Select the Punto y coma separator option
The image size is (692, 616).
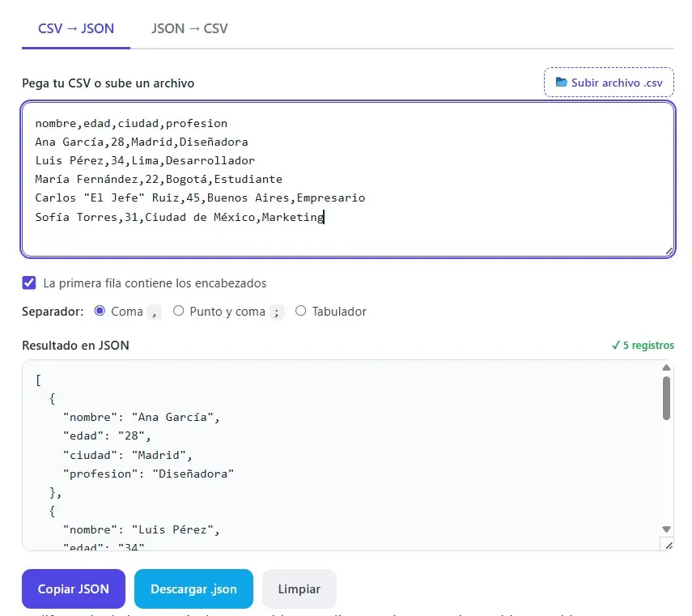[x=178, y=311]
